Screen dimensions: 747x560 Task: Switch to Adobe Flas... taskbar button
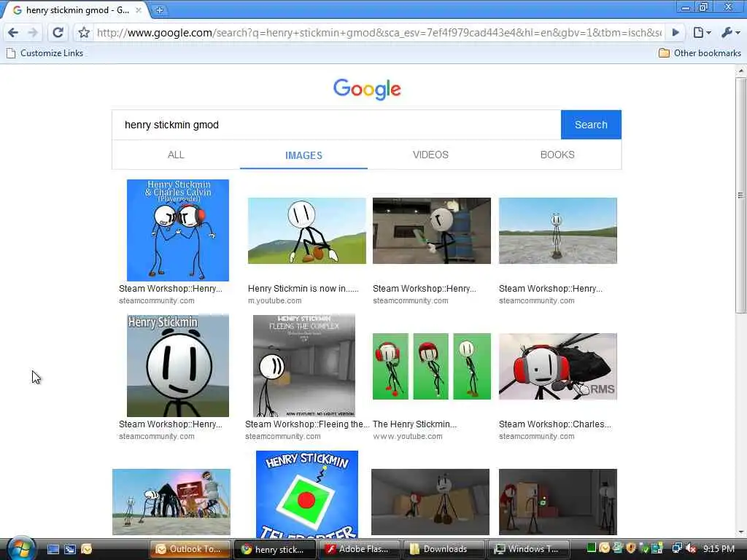point(359,549)
